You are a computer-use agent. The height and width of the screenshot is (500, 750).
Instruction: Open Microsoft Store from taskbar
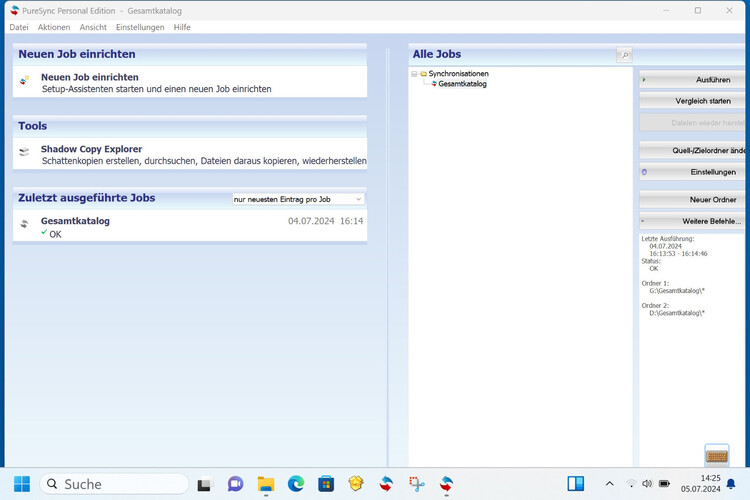point(326,484)
